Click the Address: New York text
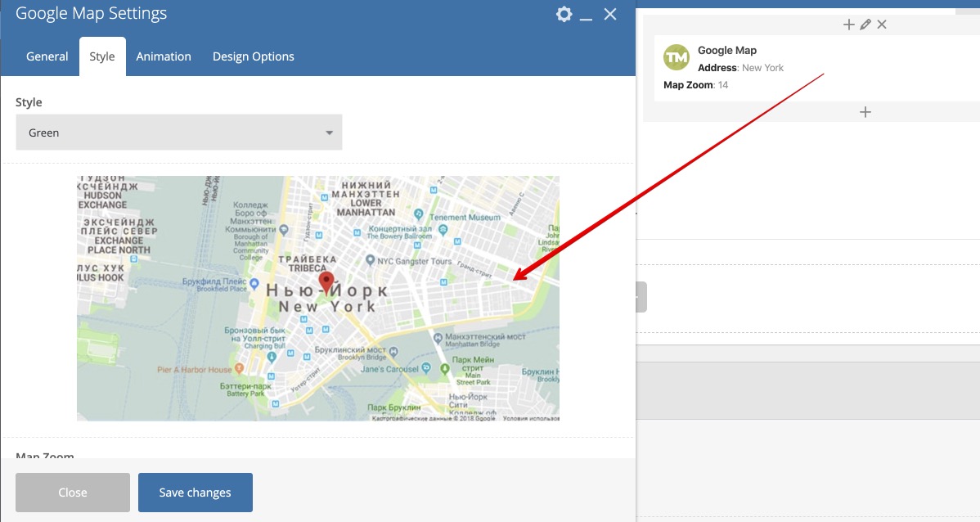980x522 pixels. (x=740, y=68)
